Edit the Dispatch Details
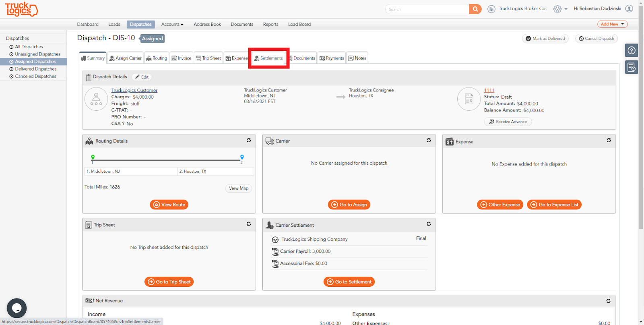This screenshot has width=644, height=325. [x=142, y=77]
